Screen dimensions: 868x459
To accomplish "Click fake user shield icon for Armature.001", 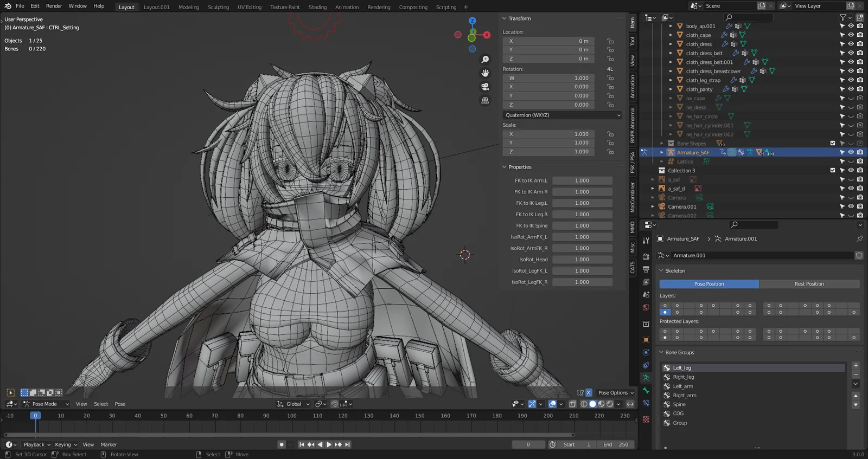I will click(x=859, y=255).
